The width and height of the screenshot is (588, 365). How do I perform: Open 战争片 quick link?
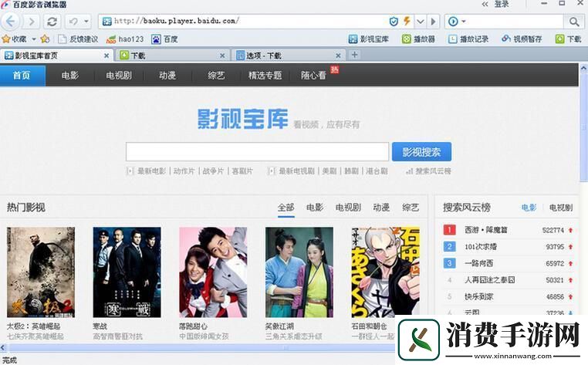click(213, 171)
